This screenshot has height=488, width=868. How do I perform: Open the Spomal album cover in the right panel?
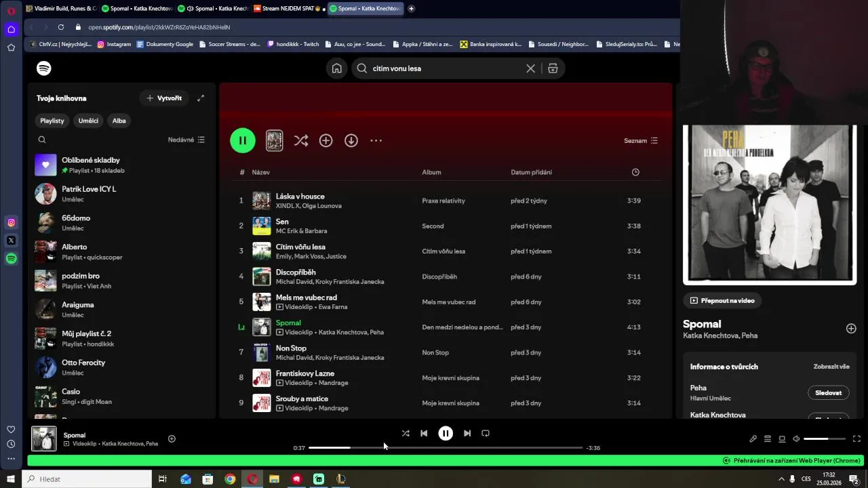[x=770, y=205]
